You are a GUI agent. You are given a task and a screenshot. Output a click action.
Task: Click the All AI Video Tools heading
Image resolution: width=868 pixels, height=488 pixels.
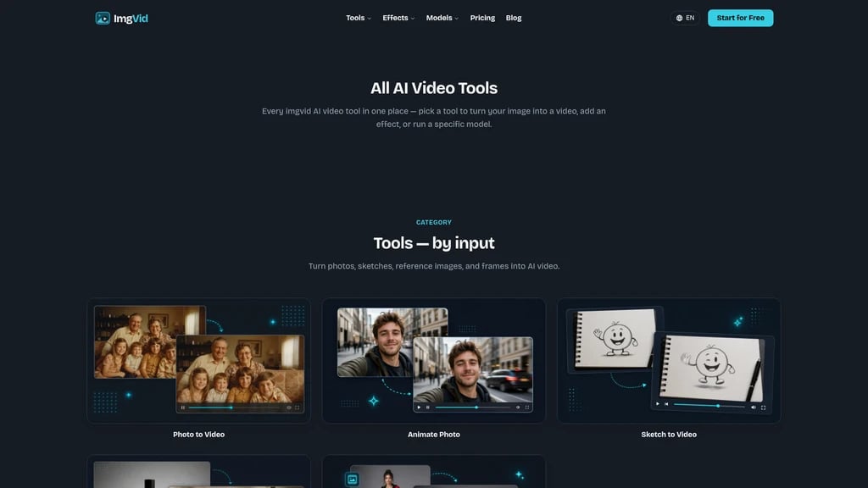click(433, 88)
